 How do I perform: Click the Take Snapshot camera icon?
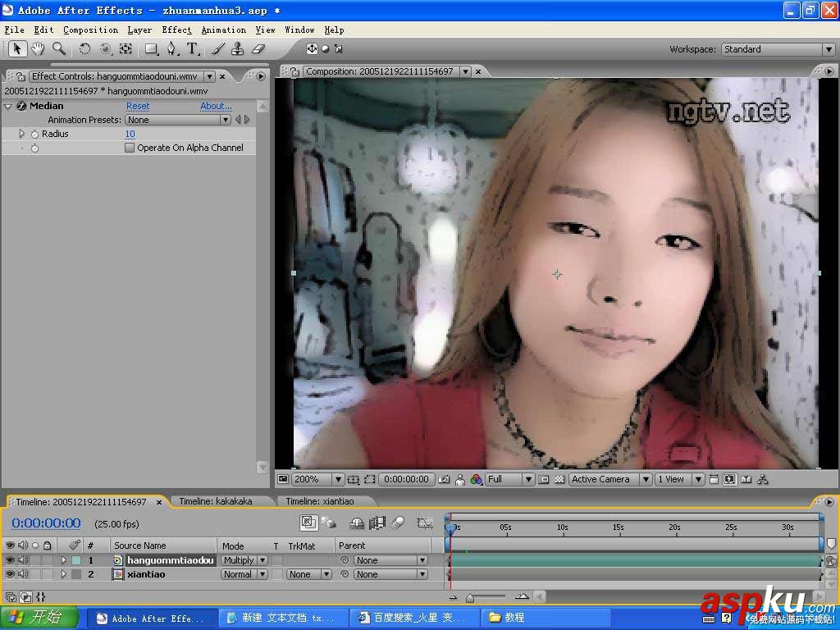tap(444, 479)
